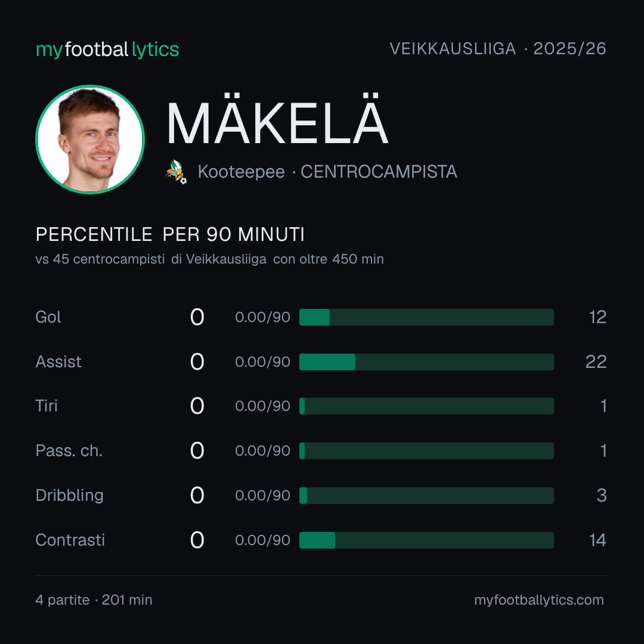Select the Kooteepee team name
The height and width of the screenshot is (644, 644).
pyautogui.click(x=241, y=172)
